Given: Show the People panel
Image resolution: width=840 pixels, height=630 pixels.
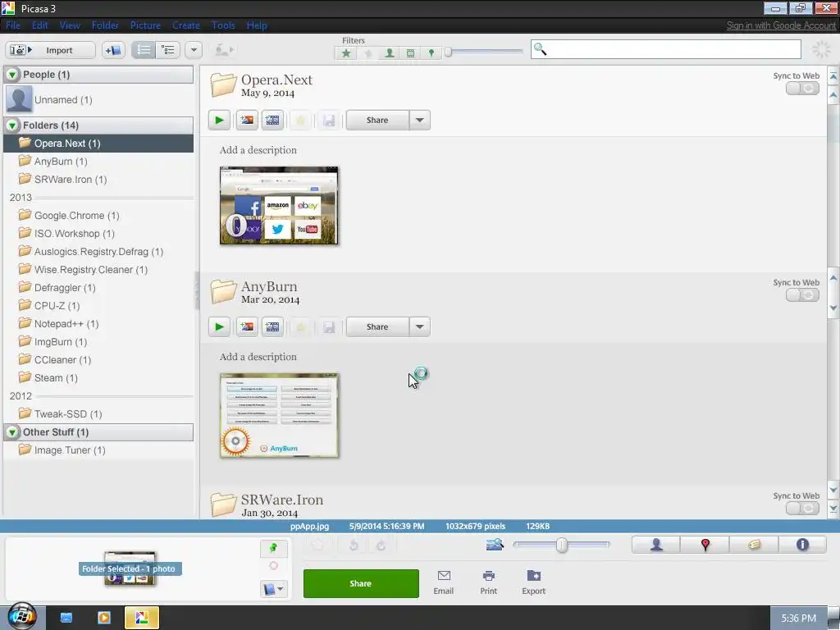Looking at the screenshot, I should tap(656, 545).
